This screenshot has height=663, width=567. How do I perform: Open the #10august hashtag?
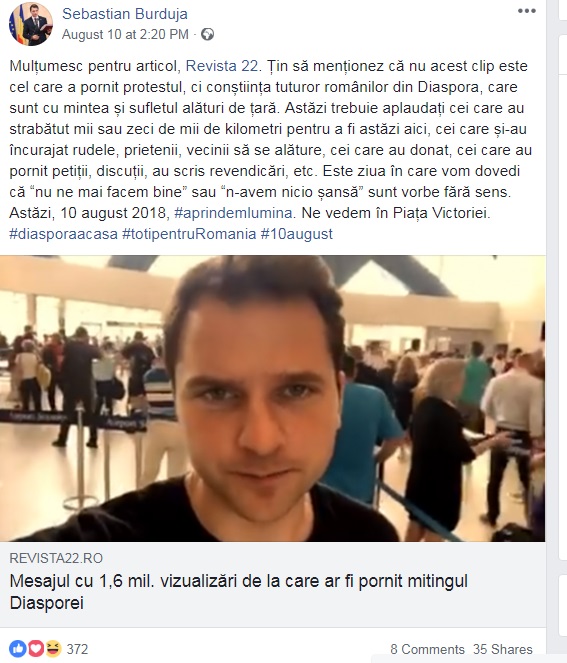[297, 234]
